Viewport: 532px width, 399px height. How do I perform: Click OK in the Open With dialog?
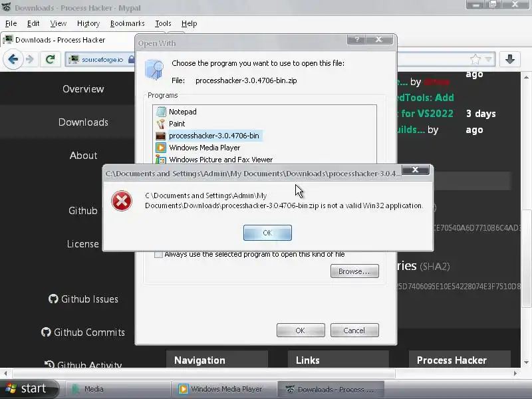[301, 330]
